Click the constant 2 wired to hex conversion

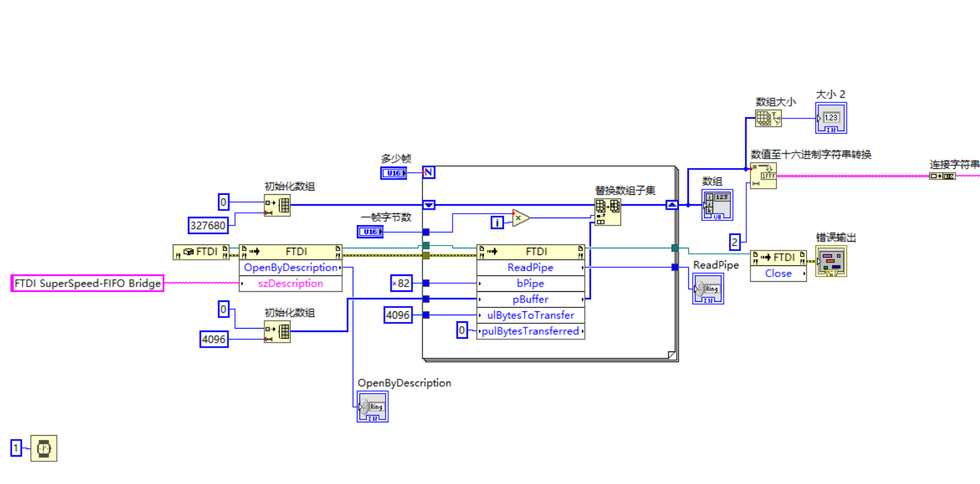point(734,242)
